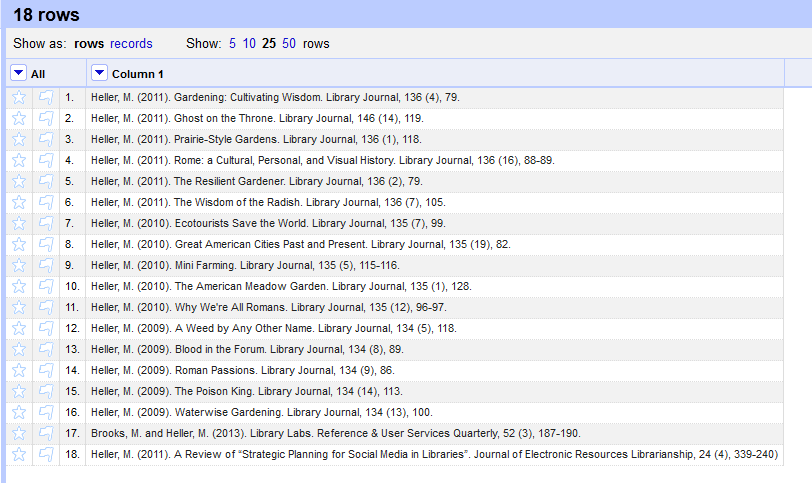Flag row 1 Gardening: Cultivating Wisdom

46,97
